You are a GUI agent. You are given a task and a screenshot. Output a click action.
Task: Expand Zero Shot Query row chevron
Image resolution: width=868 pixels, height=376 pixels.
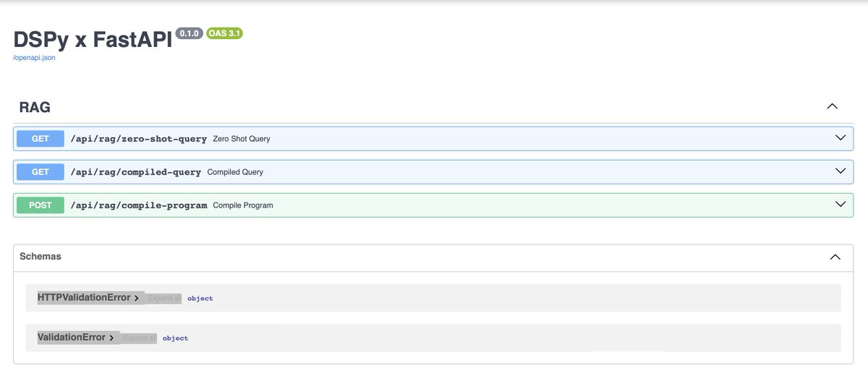[841, 137]
